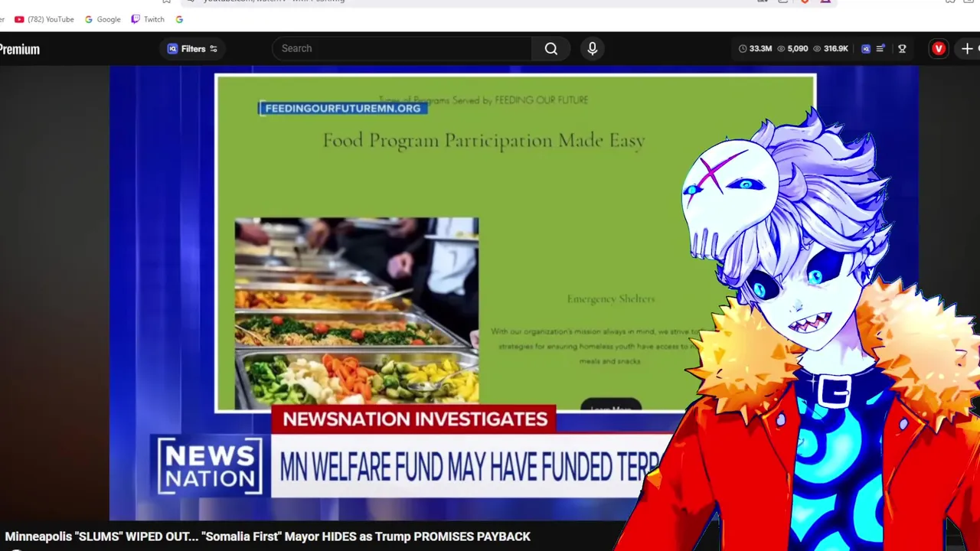
Task: Open the unlabeled Google icon bookmark
Action: coord(179,19)
